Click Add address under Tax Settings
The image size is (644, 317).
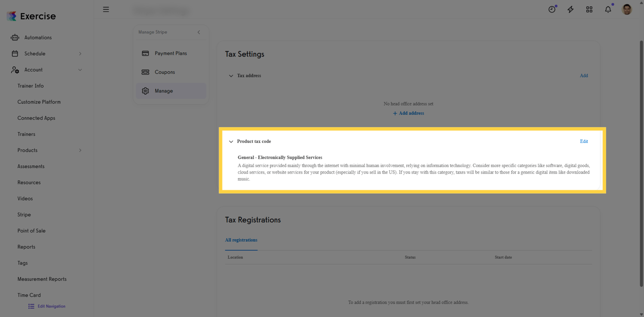tap(408, 113)
